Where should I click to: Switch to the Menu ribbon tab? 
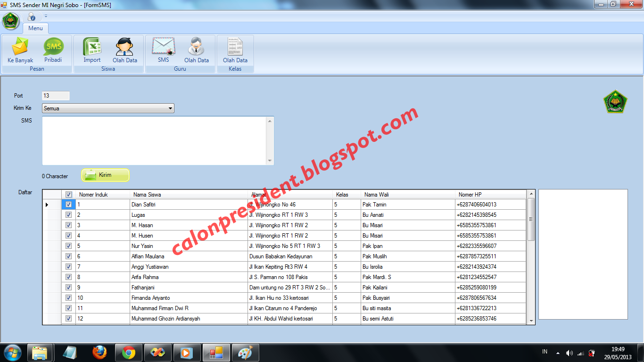(x=35, y=28)
